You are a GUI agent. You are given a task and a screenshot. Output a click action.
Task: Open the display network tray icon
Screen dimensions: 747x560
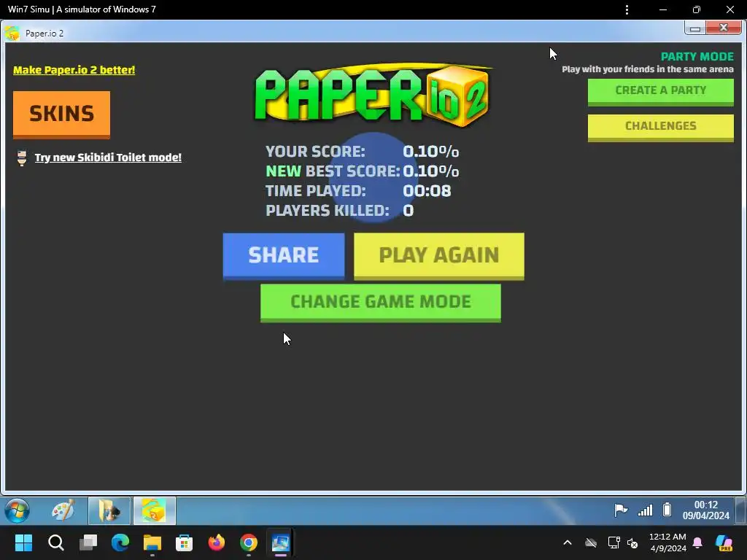[614, 542]
